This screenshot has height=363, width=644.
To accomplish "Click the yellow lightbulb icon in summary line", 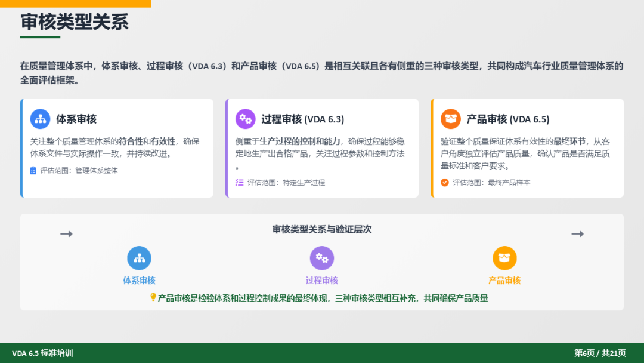I will click(153, 297).
